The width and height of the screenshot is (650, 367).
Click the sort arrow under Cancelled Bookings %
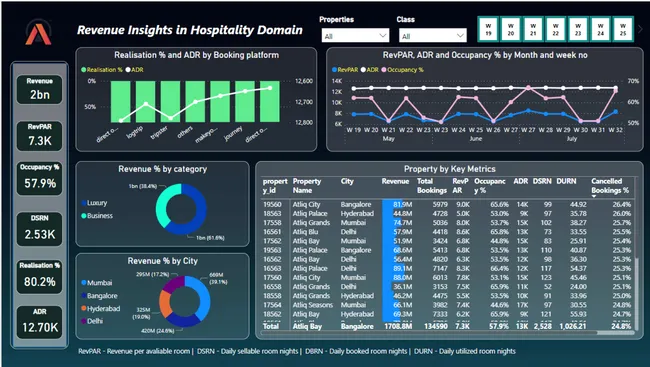point(594,196)
